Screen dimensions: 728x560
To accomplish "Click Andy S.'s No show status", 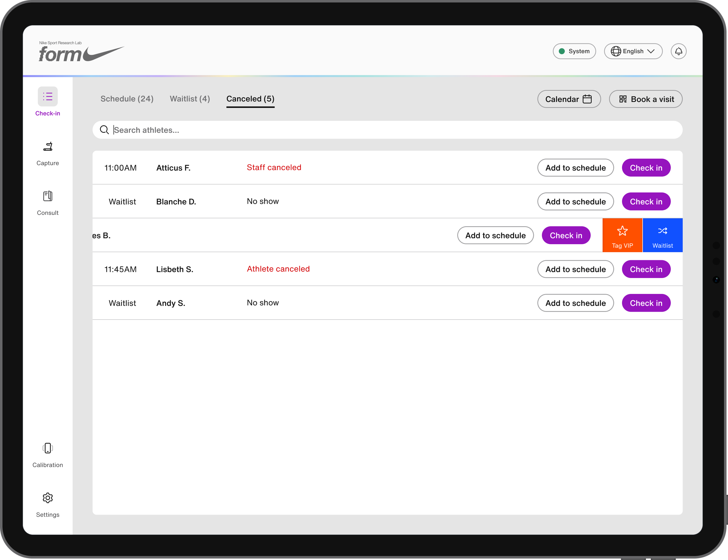I will 263,302.
